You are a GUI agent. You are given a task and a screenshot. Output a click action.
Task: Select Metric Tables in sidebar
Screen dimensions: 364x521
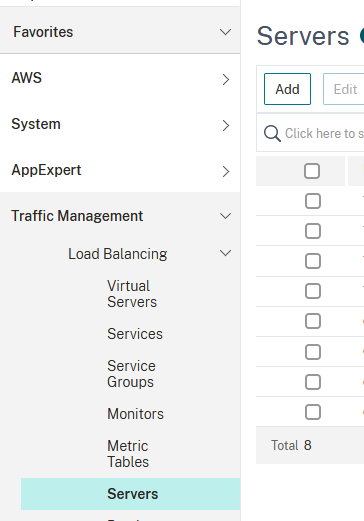[x=128, y=454]
